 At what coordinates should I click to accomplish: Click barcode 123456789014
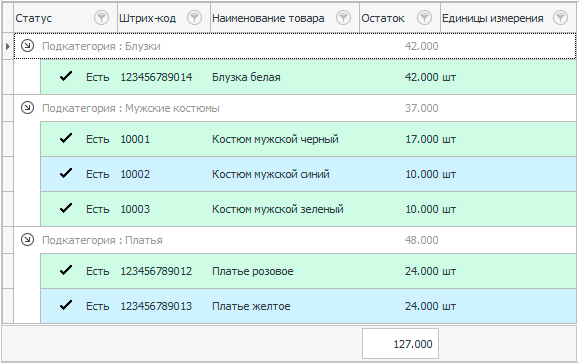(x=156, y=77)
